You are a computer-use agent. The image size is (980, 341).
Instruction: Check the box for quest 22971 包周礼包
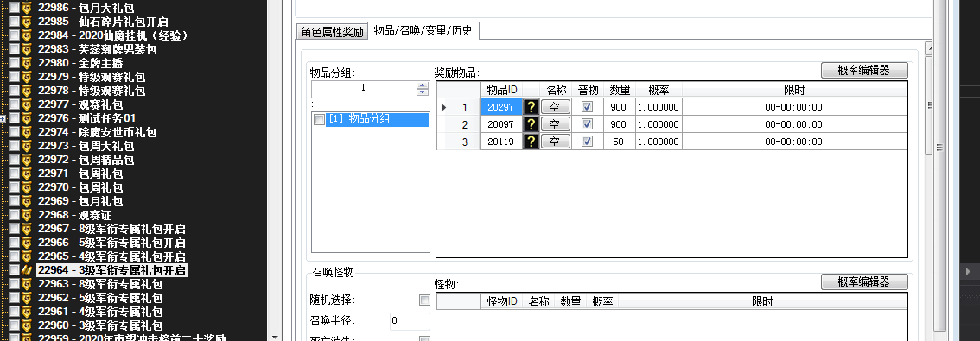[14, 174]
